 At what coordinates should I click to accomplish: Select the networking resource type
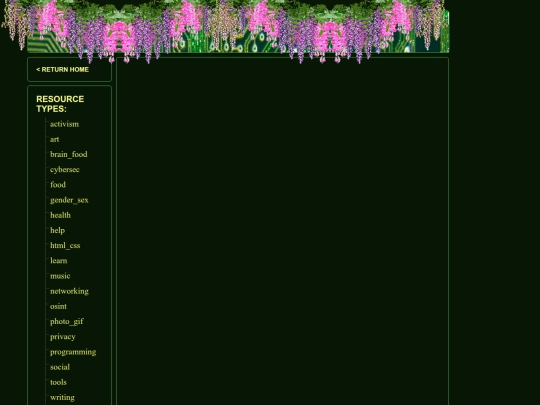[69, 291]
